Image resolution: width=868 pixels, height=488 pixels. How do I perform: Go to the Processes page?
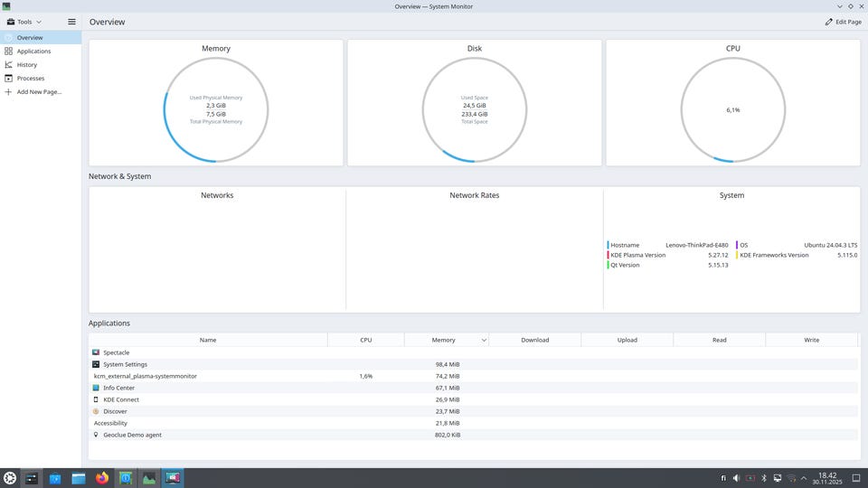click(x=41, y=78)
